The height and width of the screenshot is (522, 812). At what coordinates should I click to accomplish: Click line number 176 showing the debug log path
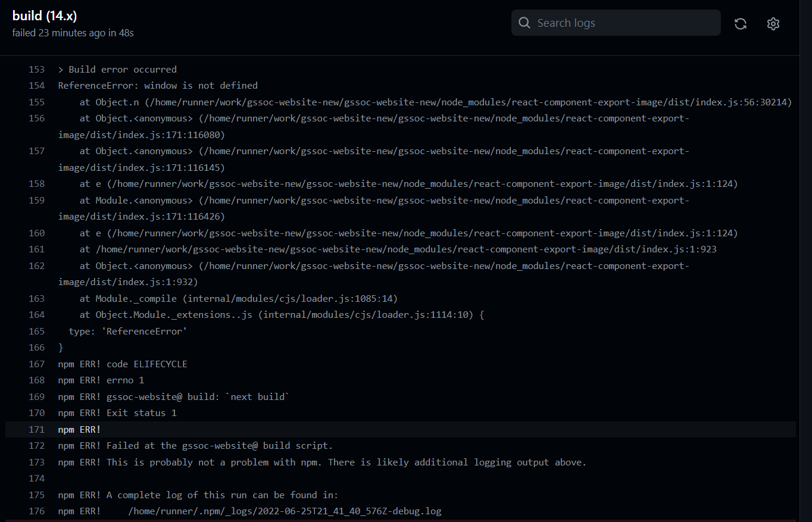[36, 511]
